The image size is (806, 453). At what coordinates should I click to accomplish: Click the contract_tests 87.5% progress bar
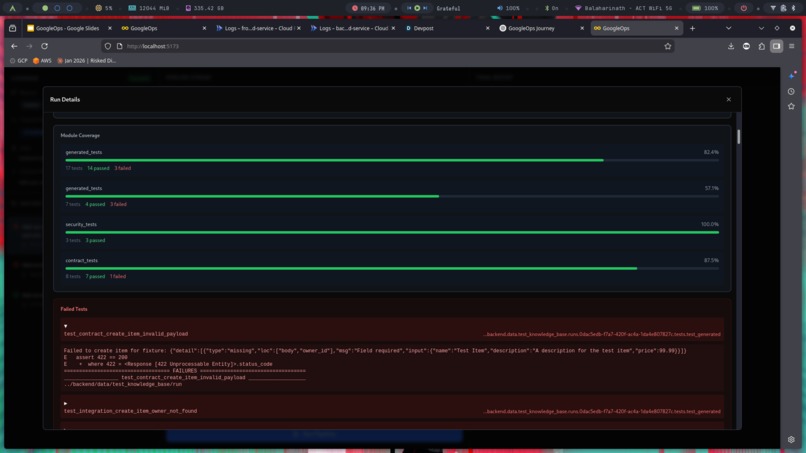(x=392, y=268)
